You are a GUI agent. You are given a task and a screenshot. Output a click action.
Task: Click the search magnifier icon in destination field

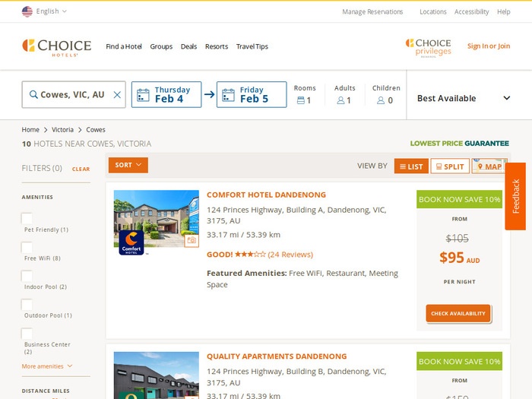coord(33,94)
